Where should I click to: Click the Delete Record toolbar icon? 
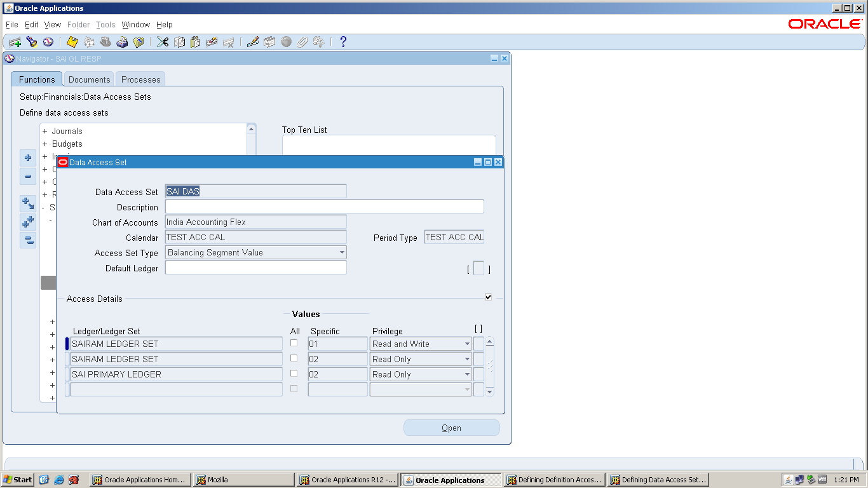[228, 42]
